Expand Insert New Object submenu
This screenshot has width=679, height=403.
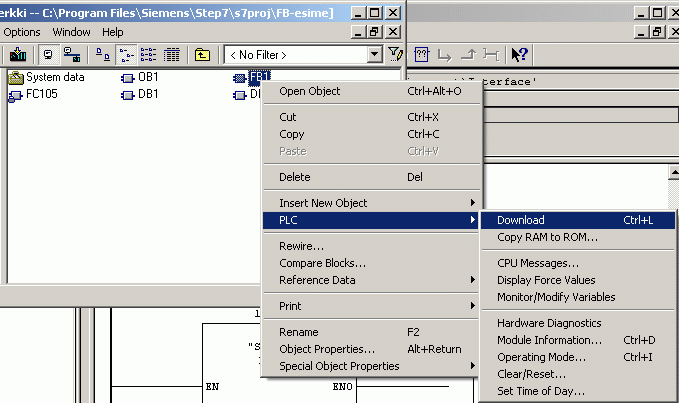point(371,203)
